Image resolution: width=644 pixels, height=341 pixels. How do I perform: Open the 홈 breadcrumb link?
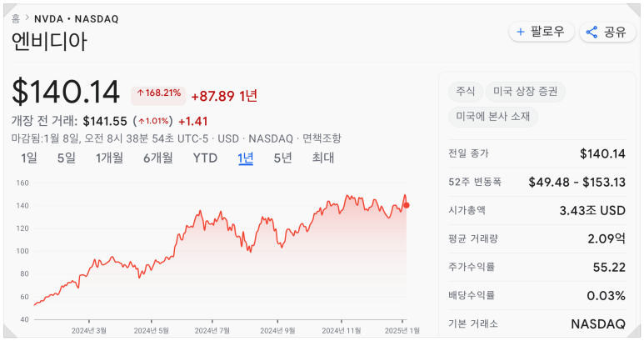[16, 18]
